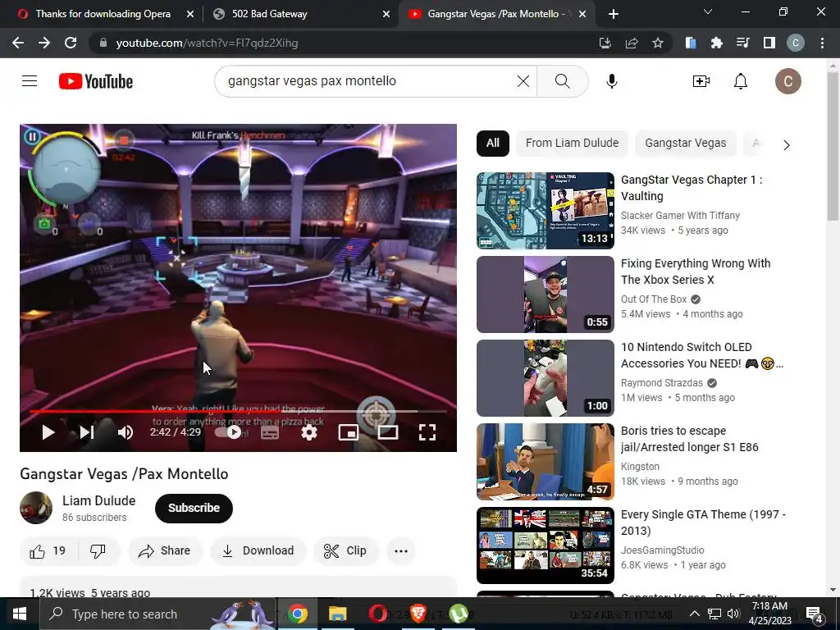
Task: Open the tab search chevron
Action: point(708,11)
